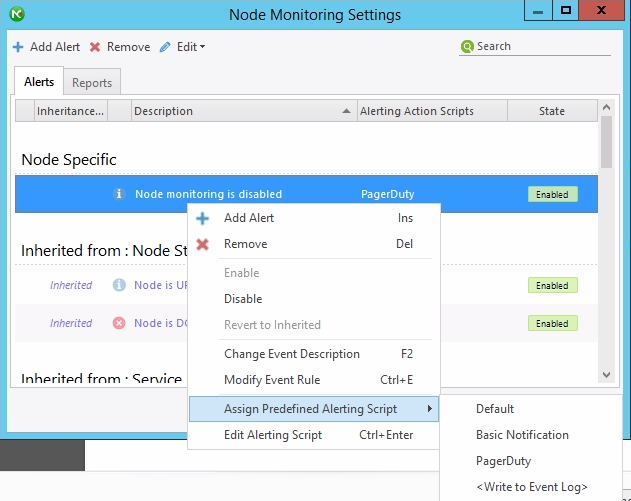Click the Inherited label on Node is UP row
The width and height of the screenshot is (631, 501).
coord(71,285)
